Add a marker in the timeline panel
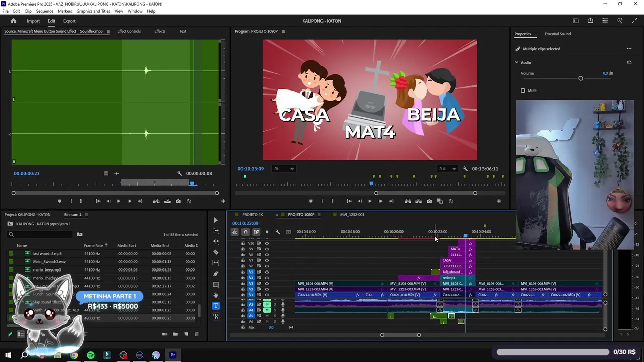644x362 pixels. [x=267, y=232]
